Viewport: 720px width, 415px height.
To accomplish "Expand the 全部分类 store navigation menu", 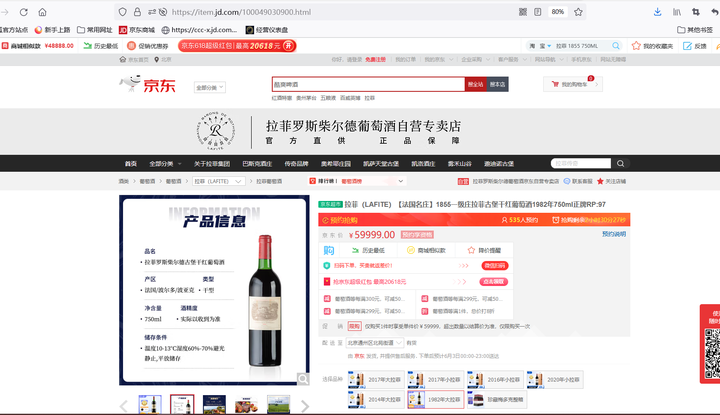I will (165, 163).
